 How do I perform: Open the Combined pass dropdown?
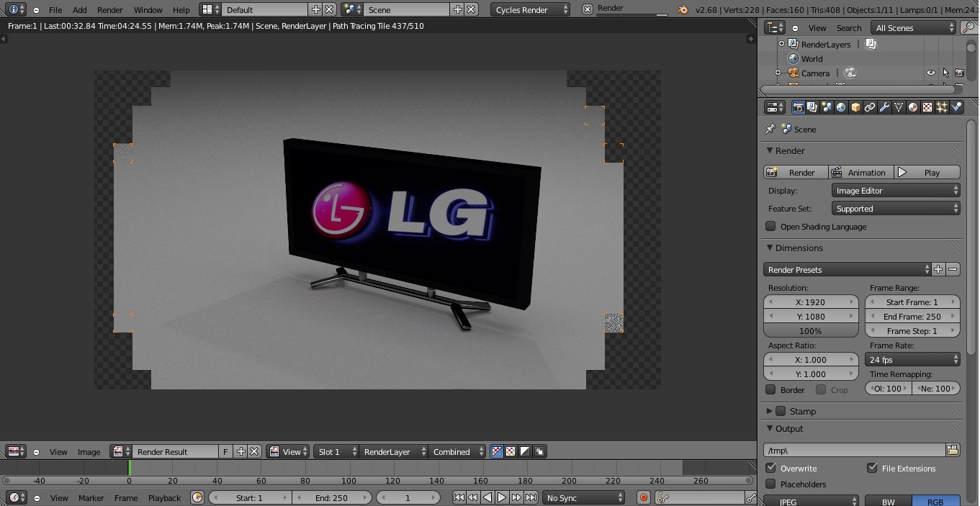457,452
